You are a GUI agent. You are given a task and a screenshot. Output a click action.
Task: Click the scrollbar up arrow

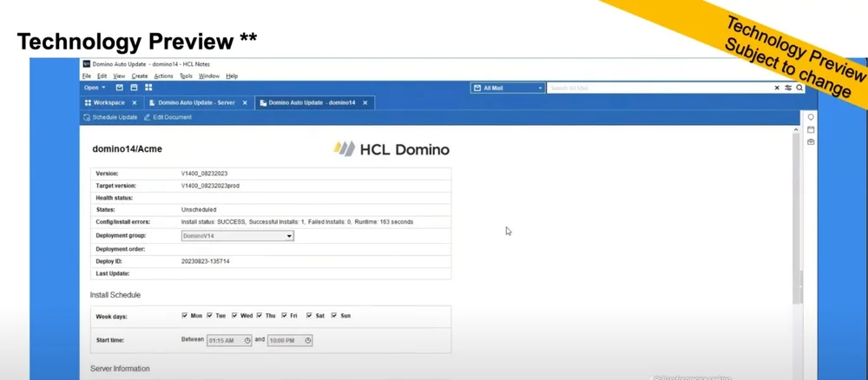click(x=796, y=130)
